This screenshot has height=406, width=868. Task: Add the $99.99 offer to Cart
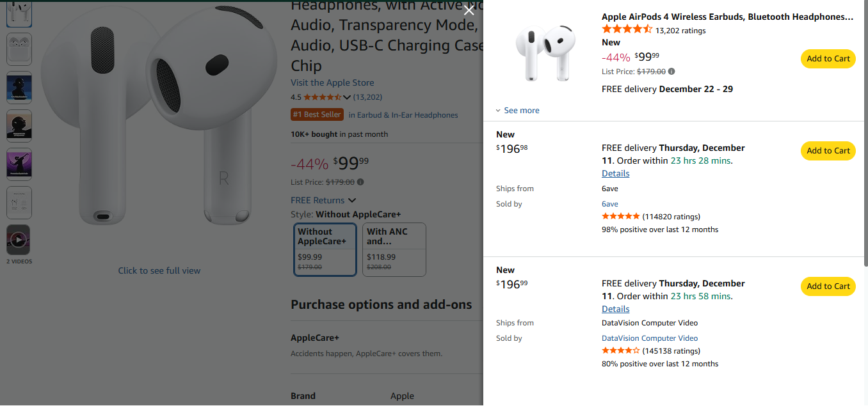828,58
